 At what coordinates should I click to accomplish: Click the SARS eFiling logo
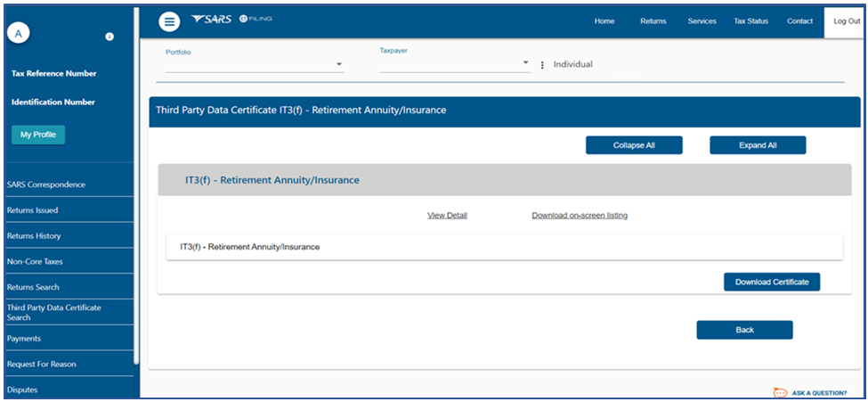click(x=231, y=20)
